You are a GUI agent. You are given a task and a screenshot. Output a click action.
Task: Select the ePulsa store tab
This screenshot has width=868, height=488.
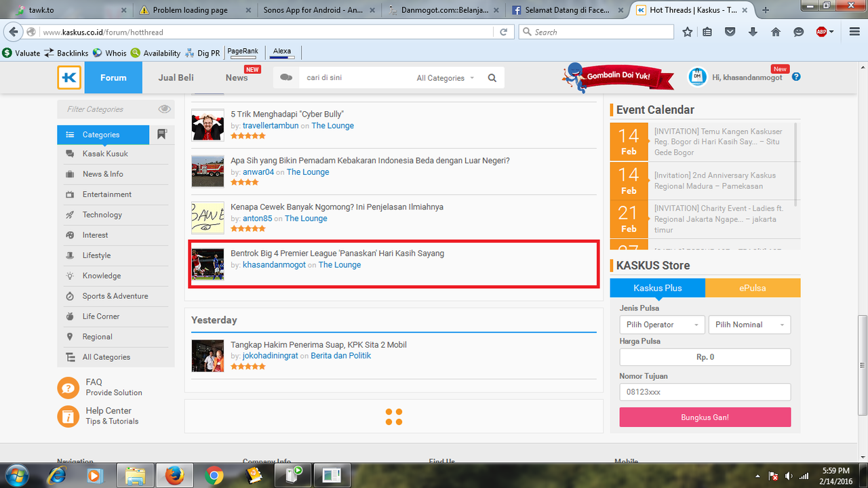(753, 288)
